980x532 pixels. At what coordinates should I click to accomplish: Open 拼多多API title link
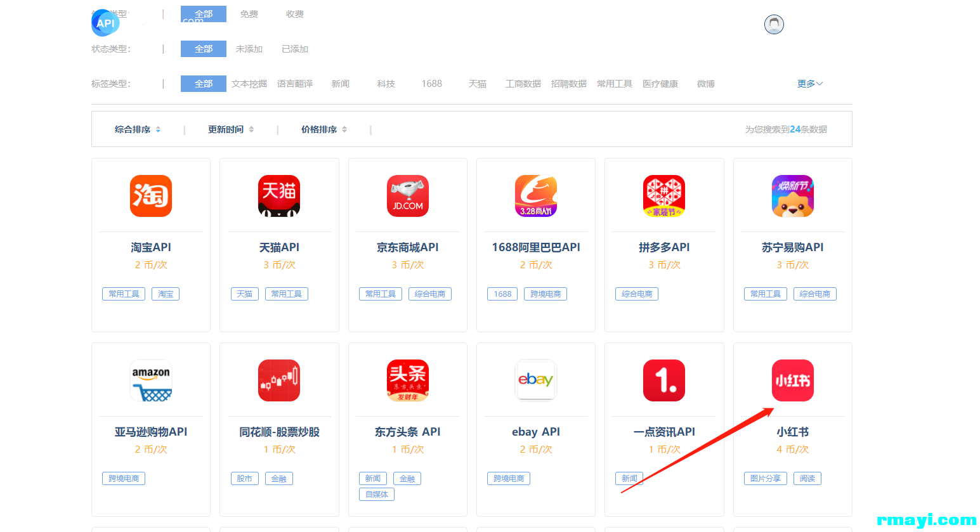[x=664, y=247]
